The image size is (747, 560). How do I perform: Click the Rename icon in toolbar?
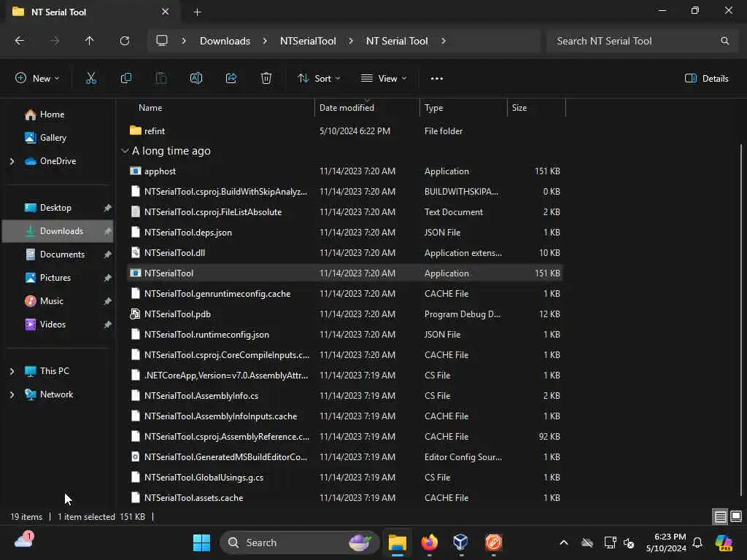point(196,79)
